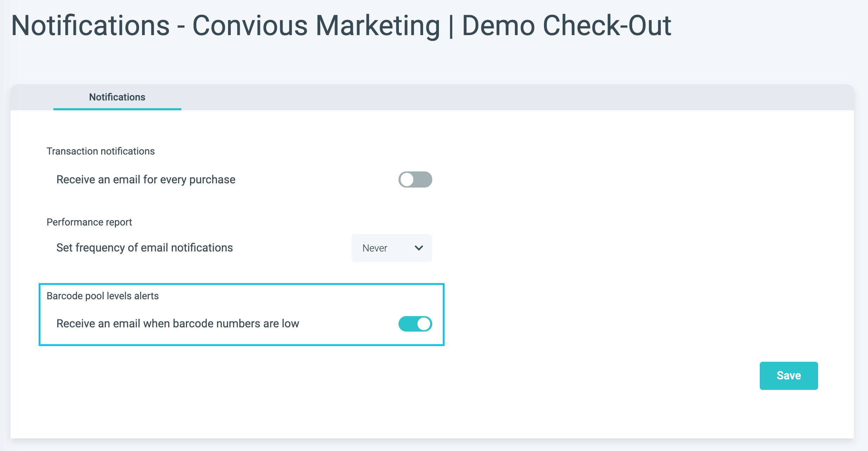Click empty gray tab bar right of Notifications

coord(492,97)
